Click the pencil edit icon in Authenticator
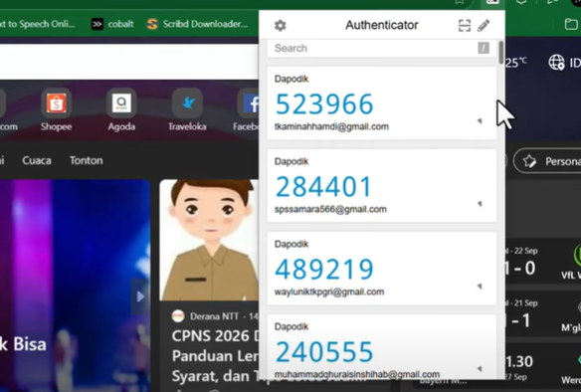581x392 pixels. pyautogui.click(x=484, y=26)
